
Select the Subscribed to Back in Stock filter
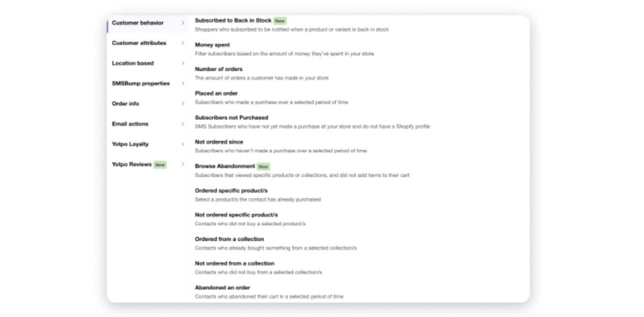[x=232, y=20]
